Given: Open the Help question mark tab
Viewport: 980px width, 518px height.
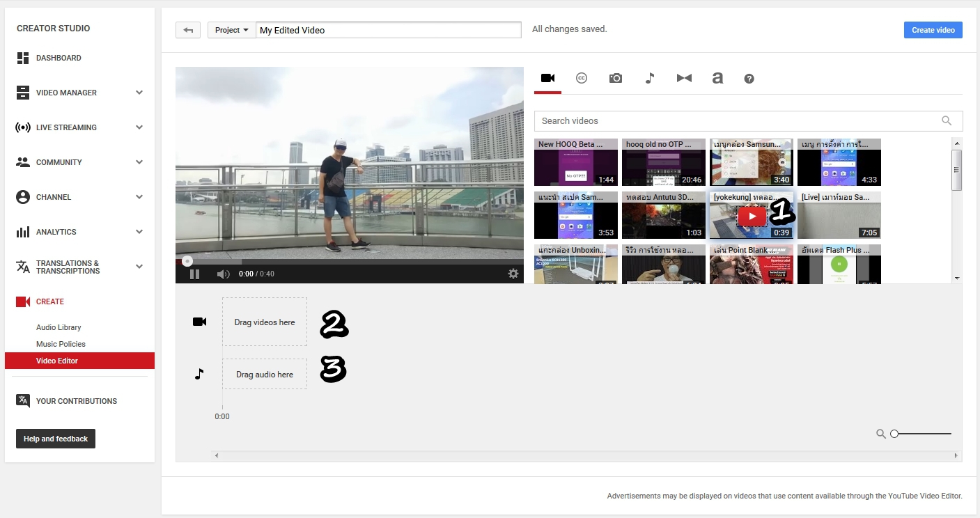Looking at the screenshot, I should click(749, 79).
